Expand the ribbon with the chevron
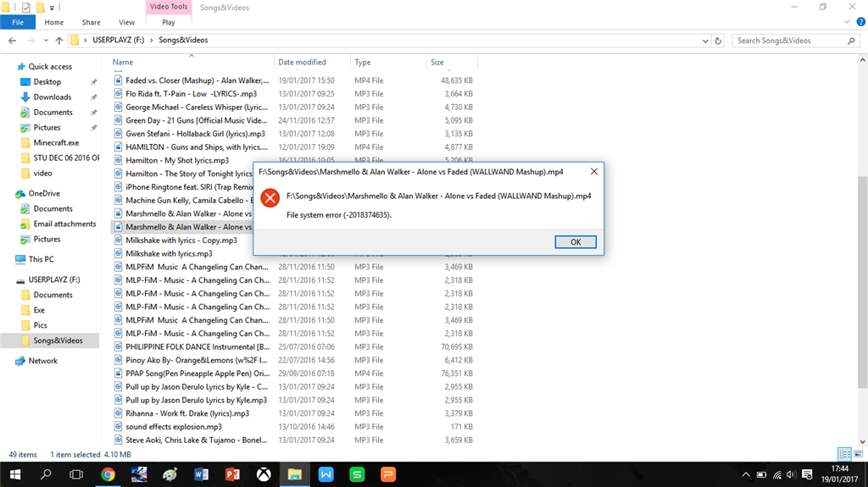Screen dimensions: 868x487 pos(847,22)
